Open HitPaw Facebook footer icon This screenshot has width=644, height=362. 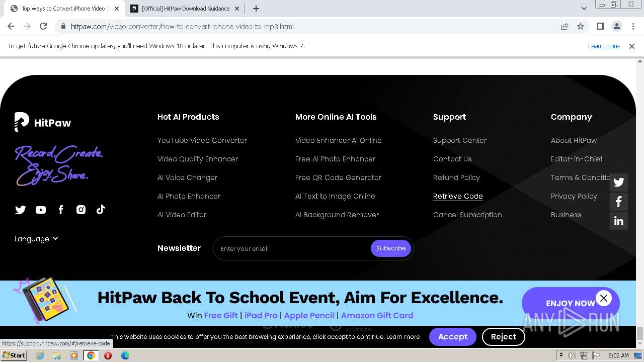point(61,210)
